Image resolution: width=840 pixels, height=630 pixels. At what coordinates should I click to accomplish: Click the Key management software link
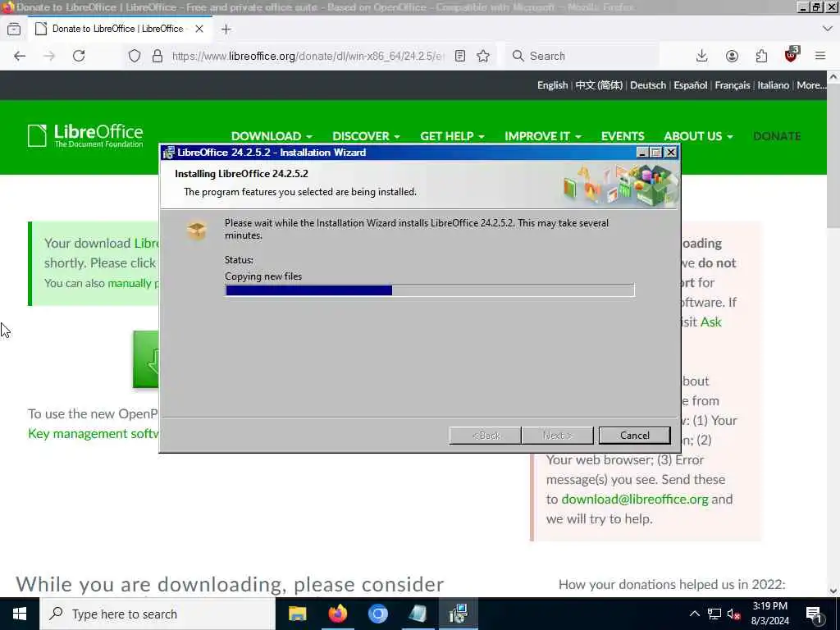(x=94, y=433)
